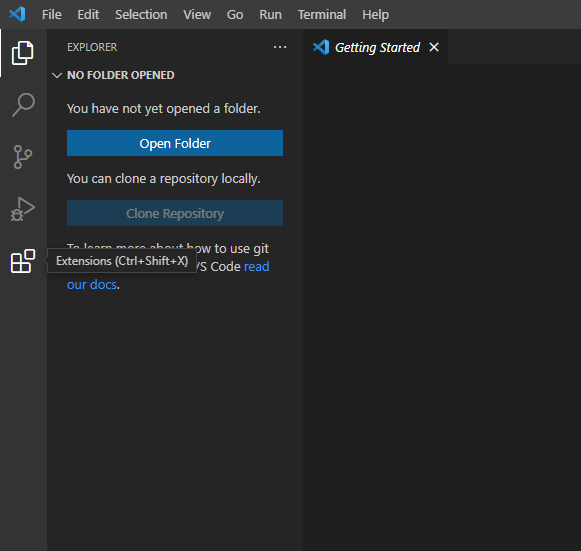Click the 'You have not yet opened a folder.' text
Screen dimensions: 581x551
[164, 109]
